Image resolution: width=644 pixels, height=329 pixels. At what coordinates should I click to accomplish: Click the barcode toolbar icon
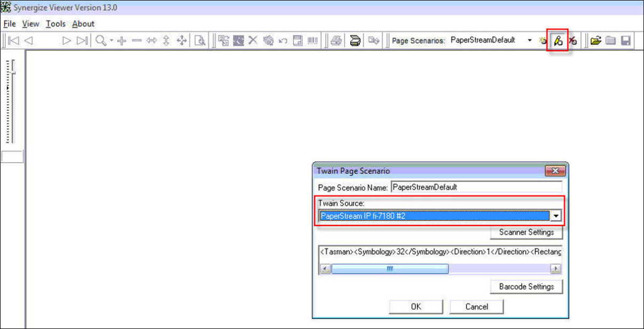(313, 41)
